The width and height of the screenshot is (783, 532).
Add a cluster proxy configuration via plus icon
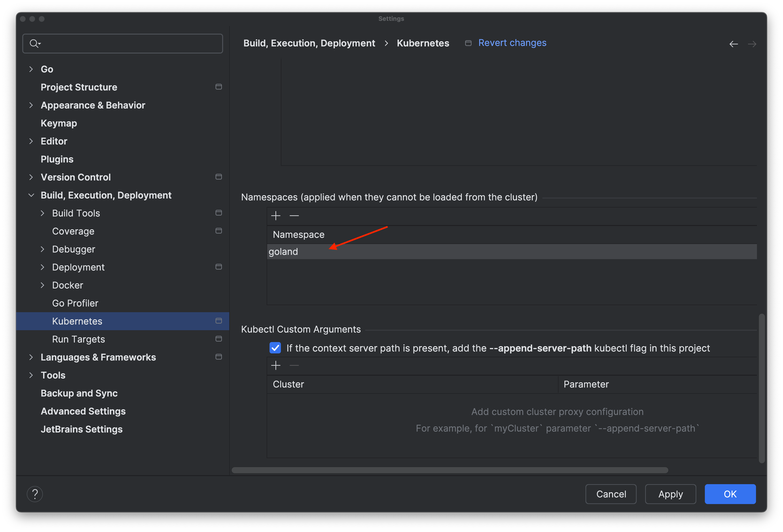pos(276,365)
